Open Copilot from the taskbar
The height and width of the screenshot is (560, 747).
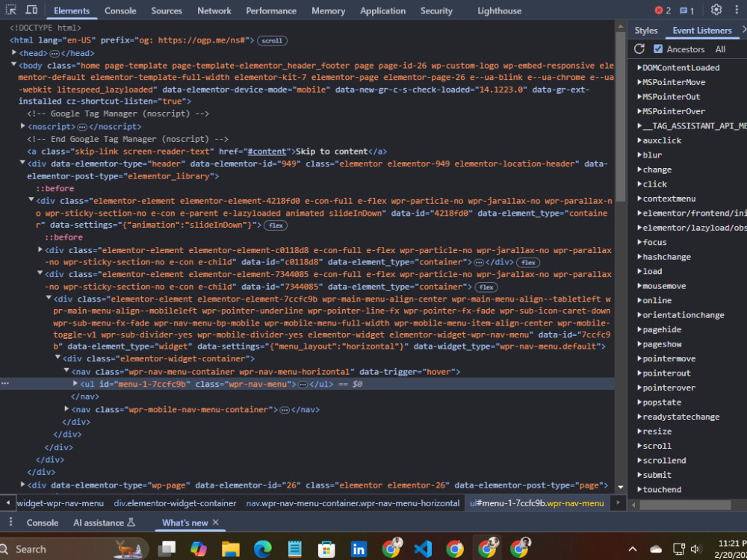click(198, 549)
